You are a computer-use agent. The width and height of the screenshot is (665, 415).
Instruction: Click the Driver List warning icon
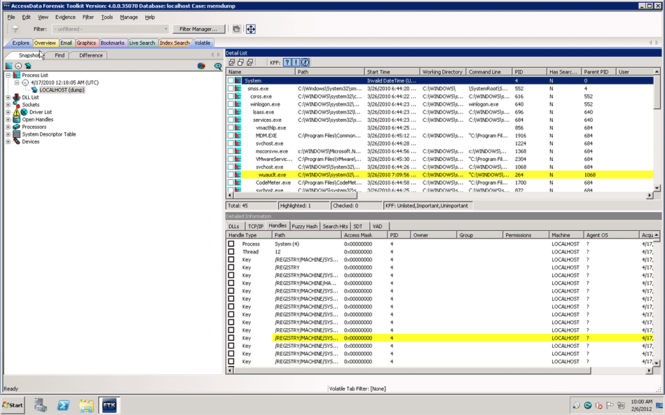pyautogui.click(x=17, y=112)
